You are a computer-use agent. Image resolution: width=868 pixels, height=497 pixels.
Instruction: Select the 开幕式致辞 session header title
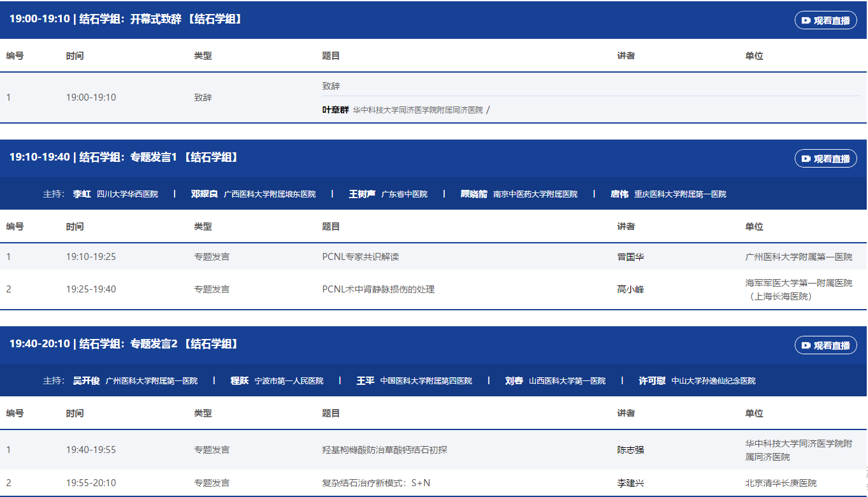(x=126, y=19)
